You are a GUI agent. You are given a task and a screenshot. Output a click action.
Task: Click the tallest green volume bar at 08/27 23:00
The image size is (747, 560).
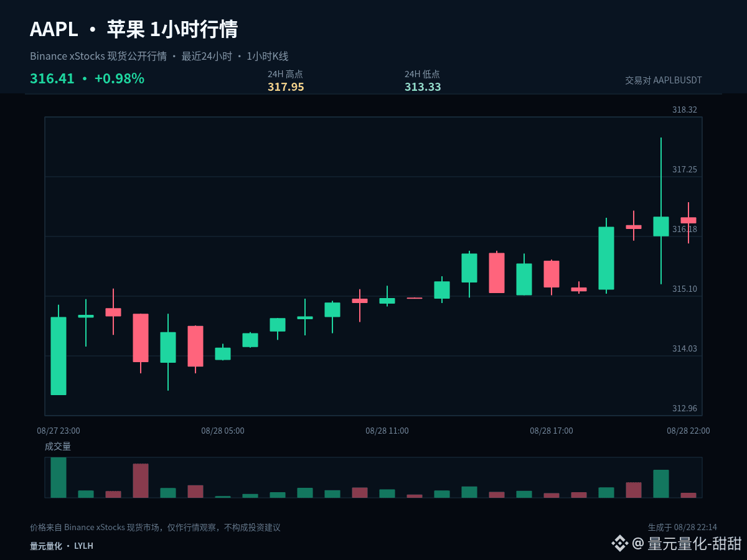(x=59, y=477)
